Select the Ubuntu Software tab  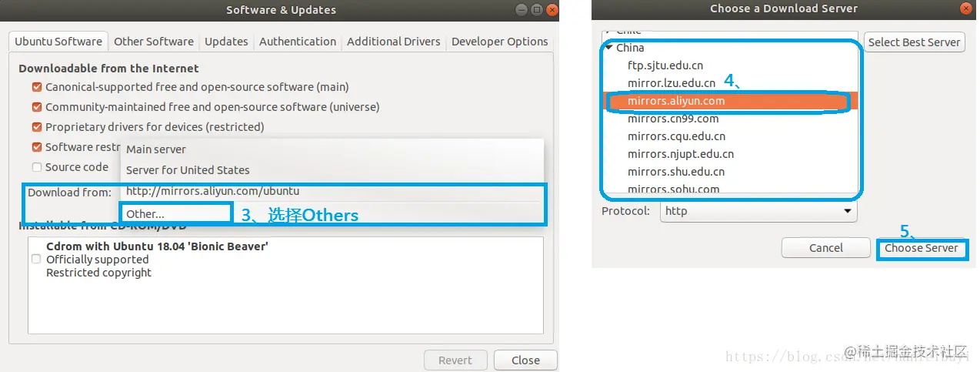pyautogui.click(x=58, y=42)
